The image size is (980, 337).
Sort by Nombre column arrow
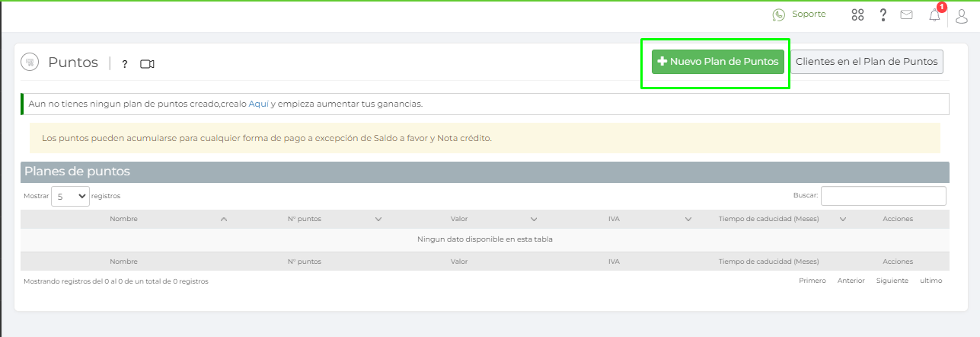[223, 219]
